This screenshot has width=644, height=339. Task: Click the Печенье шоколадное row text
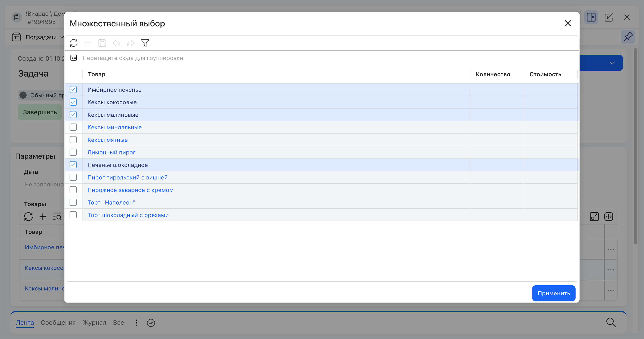tap(117, 165)
